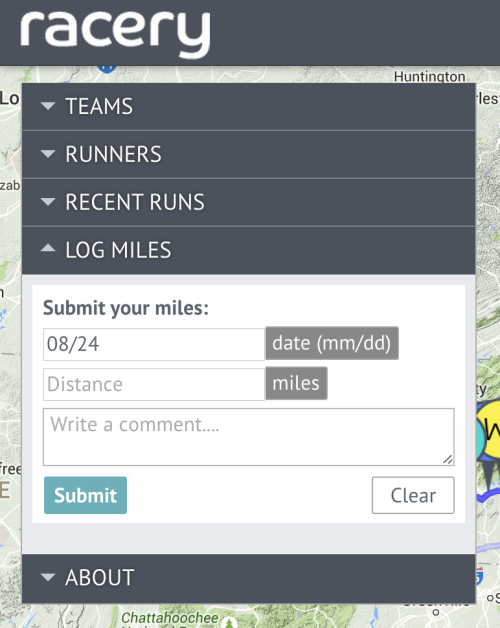Click the comment box resize handle
500x628 pixels.
tap(448, 459)
